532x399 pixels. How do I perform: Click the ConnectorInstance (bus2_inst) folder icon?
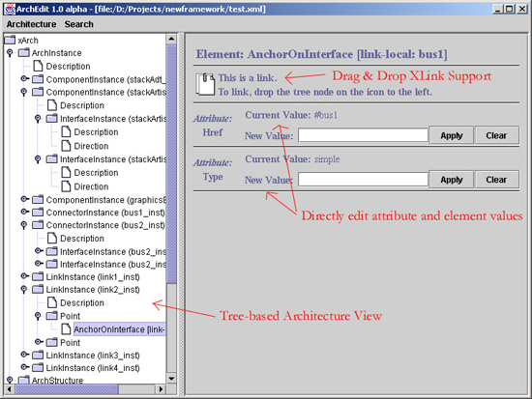click(38, 225)
